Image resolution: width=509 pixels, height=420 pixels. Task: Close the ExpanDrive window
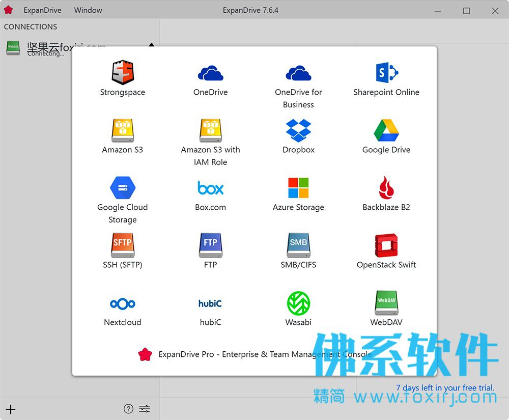coord(495,11)
